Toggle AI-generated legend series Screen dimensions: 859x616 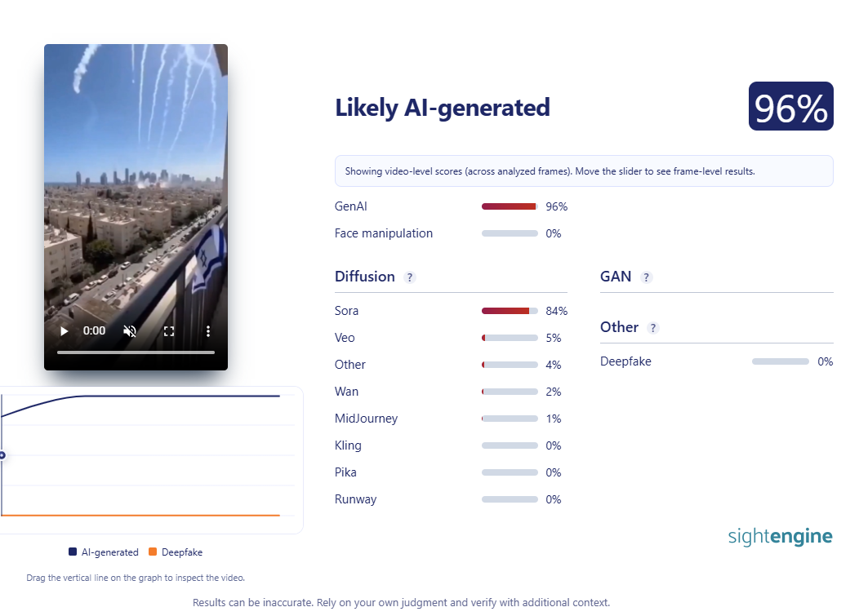point(103,552)
